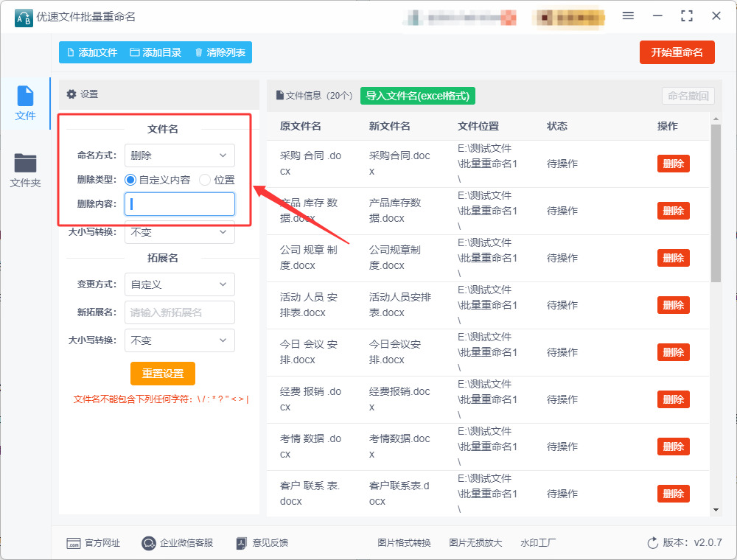
Task: Open the hamburger menu icon in title bar
Action: pos(628,16)
